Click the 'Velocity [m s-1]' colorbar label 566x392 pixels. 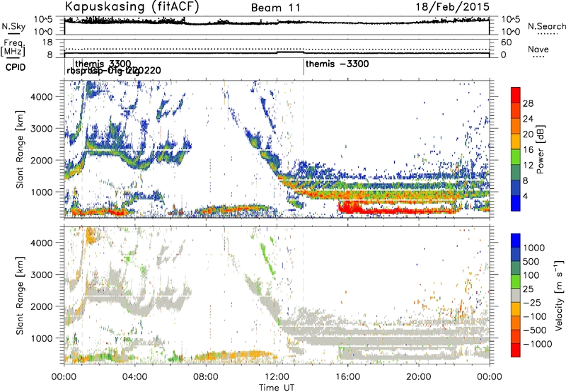tap(559, 295)
